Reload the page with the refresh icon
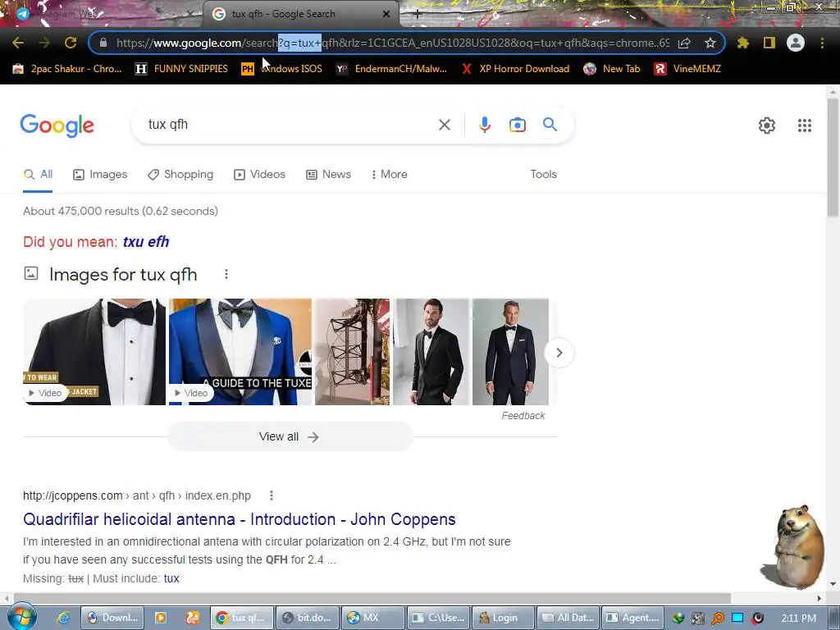Viewport: 840px width, 630px height. click(x=71, y=43)
